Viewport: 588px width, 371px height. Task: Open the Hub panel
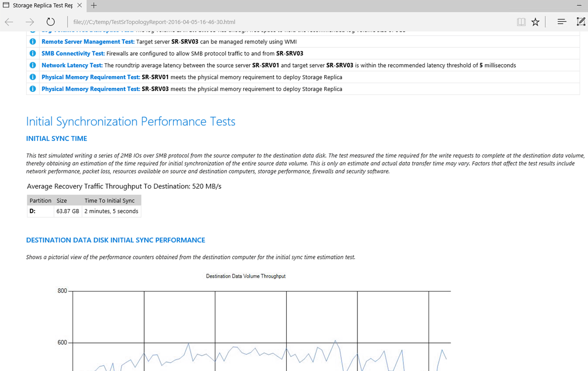pos(562,22)
